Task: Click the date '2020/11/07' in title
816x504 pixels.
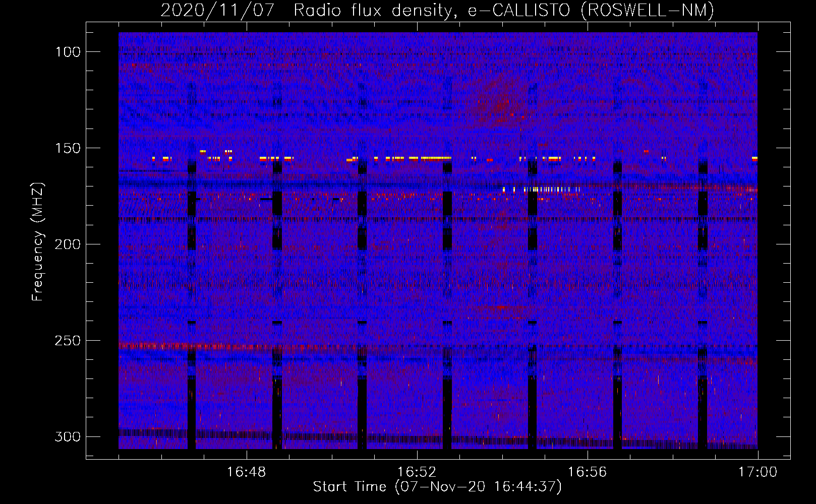Action: [217, 11]
